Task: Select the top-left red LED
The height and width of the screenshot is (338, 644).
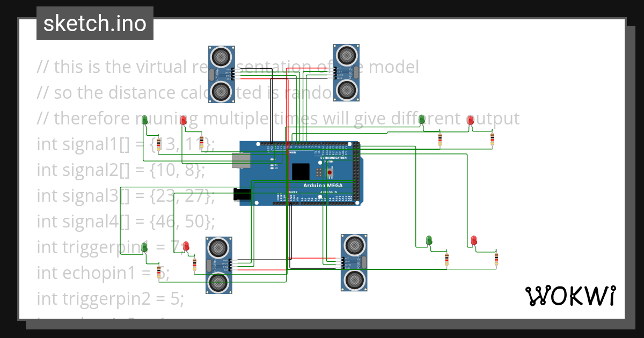Action: 184,120
